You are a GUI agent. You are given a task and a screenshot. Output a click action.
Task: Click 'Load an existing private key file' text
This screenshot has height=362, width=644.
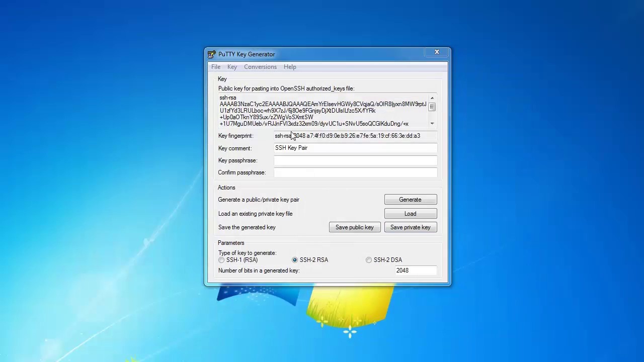point(255,214)
